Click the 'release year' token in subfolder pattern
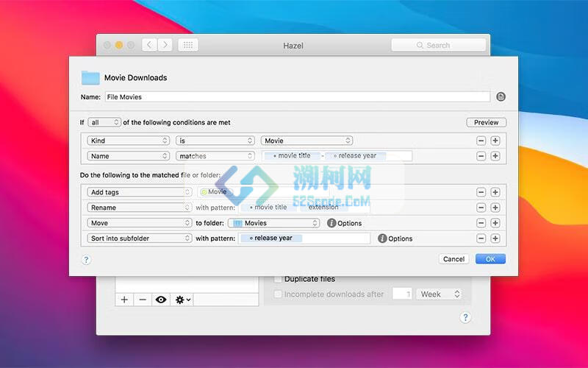The image size is (588, 368). pos(271,238)
